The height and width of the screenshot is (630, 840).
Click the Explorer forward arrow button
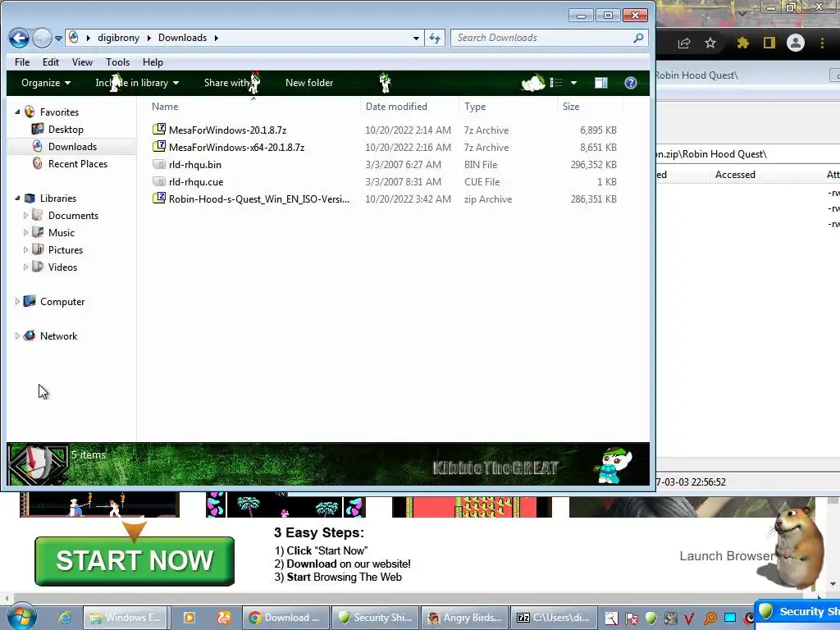42,38
